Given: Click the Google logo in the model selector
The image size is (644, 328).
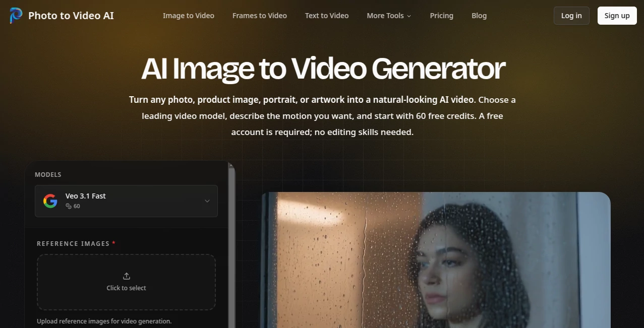Looking at the screenshot, I should [50, 201].
